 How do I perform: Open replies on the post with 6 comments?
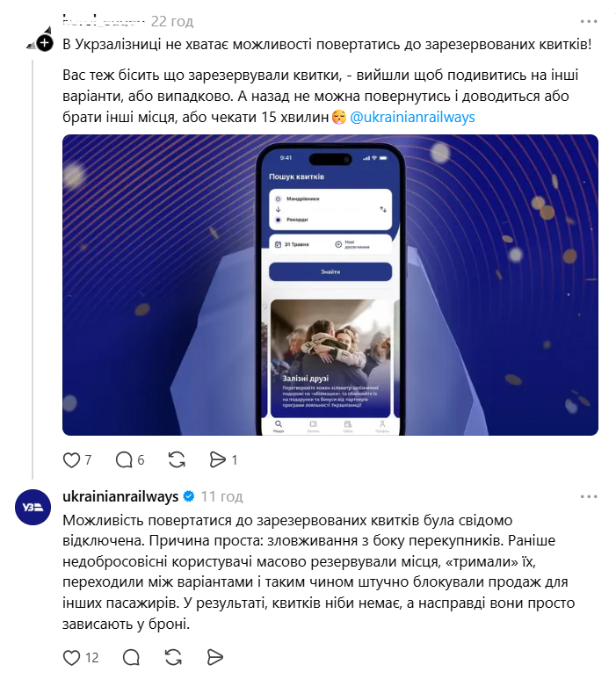coord(124,460)
